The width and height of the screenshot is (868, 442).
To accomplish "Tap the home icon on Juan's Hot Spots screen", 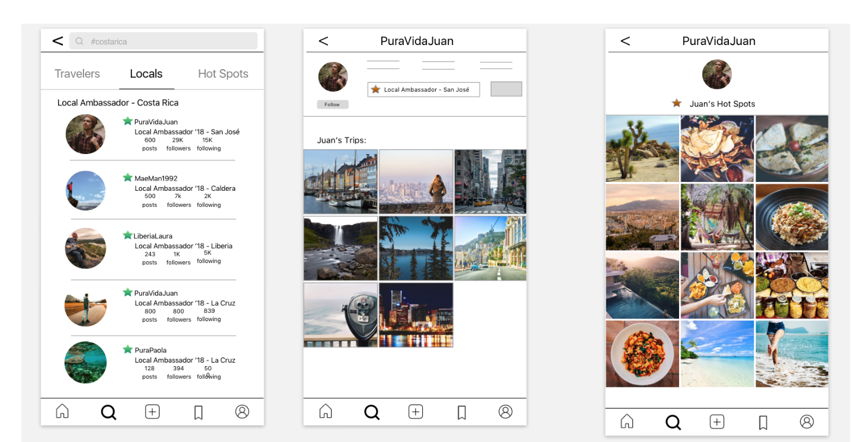I will click(627, 421).
